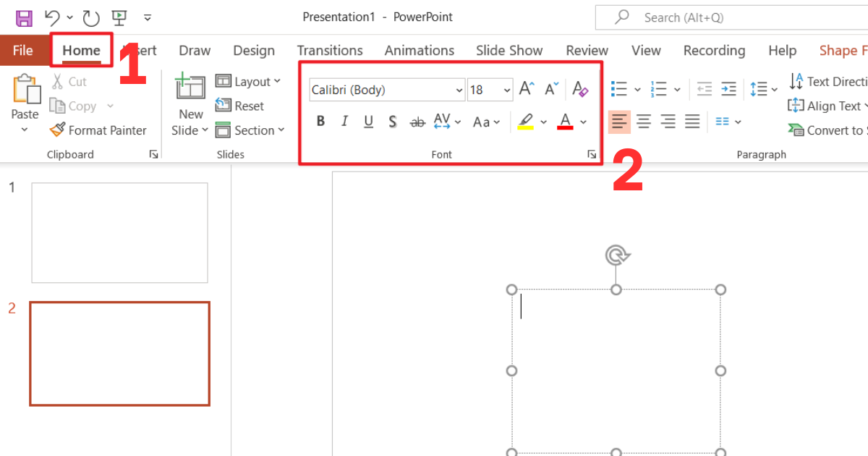
Task: Open the font name dropdown
Action: [460, 89]
